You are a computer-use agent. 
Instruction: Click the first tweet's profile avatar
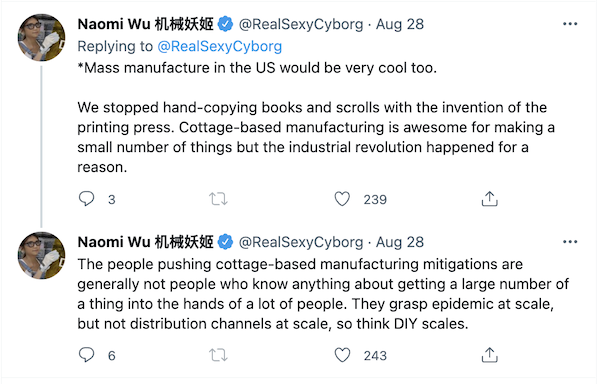(x=41, y=37)
